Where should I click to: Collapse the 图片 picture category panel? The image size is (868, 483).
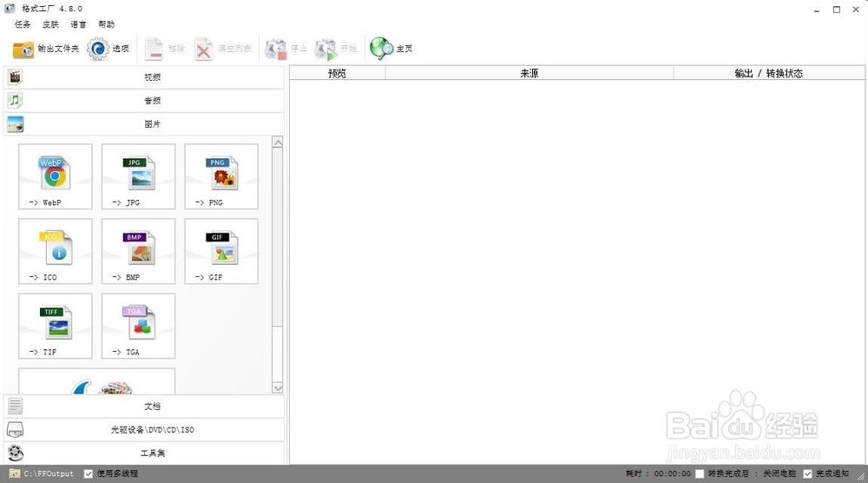[144, 124]
